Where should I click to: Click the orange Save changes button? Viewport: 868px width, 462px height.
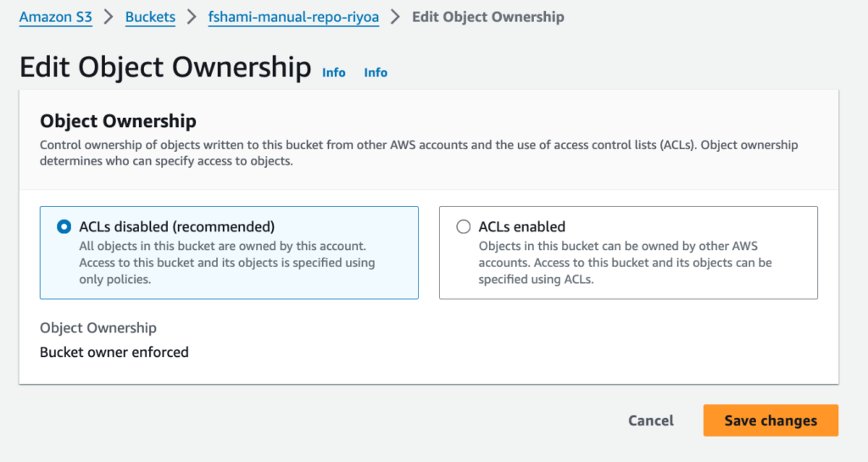(x=771, y=420)
